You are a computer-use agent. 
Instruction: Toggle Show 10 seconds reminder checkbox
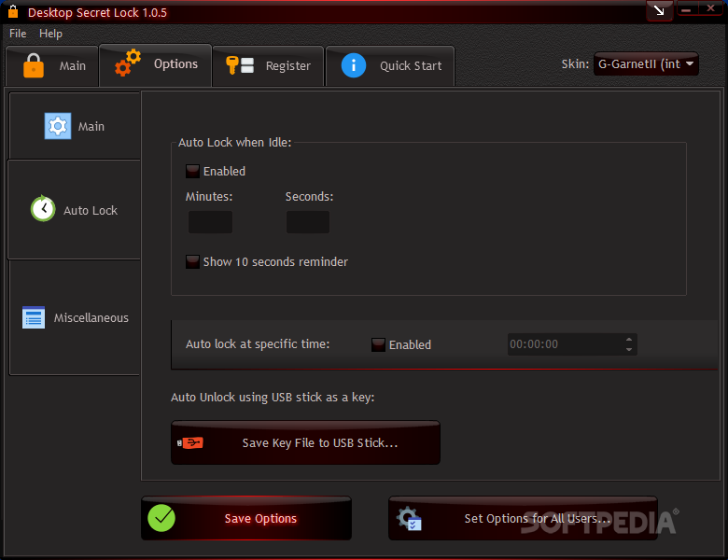pyautogui.click(x=192, y=262)
